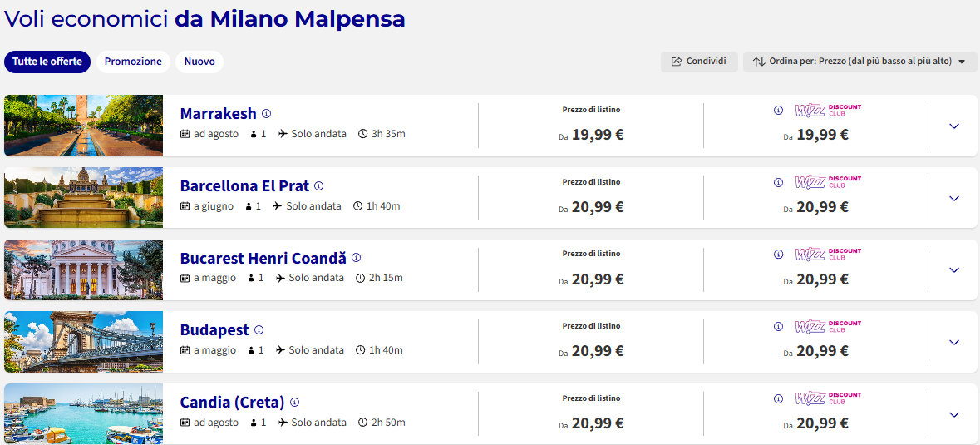
Task: Open info icon next to Candia (Creta)
Action: 295,402
